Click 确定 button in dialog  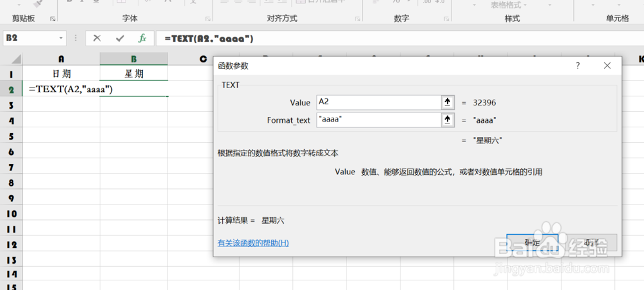pyautogui.click(x=533, y=242)
